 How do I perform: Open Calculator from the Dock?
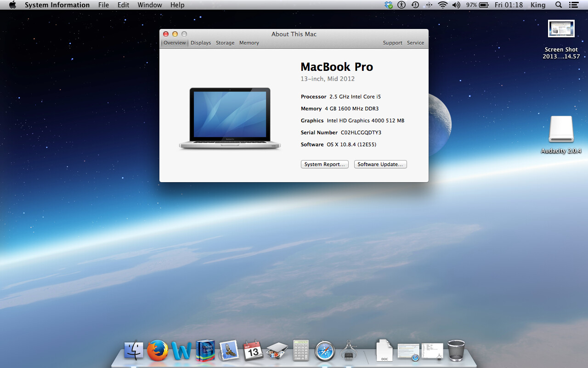pyautogui.click(x=301, y=351)
